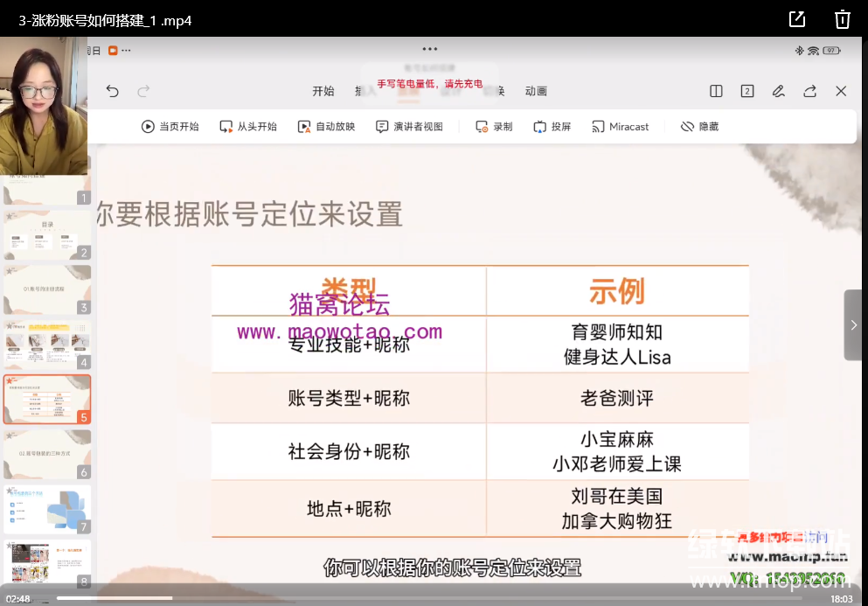Start slideshow with 当页开始

(170, 127)
